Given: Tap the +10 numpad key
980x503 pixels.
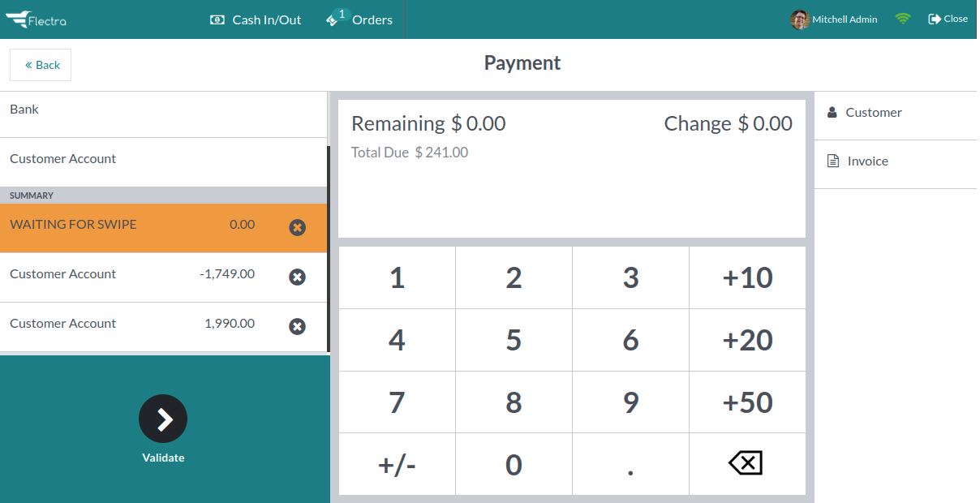Looking at the screenshot, I should coord(747,277).
